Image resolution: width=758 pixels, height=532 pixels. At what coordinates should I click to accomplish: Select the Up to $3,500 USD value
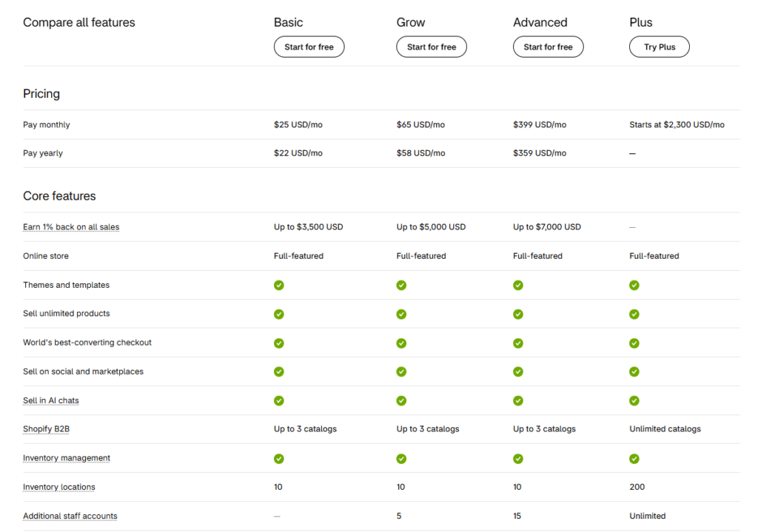click(309, 227)
